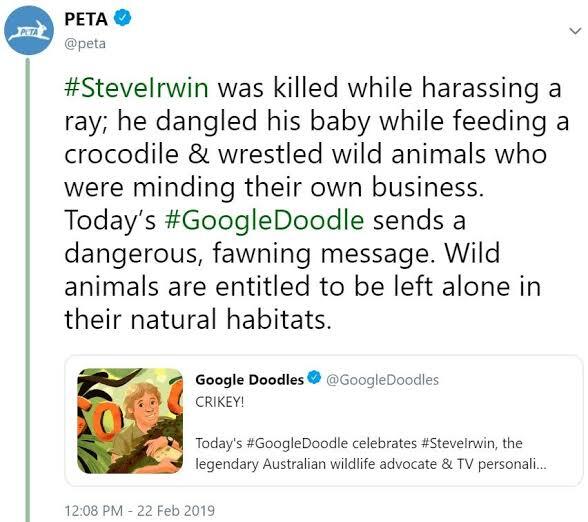Image resolution: width=588 pixels, height=522 pixels.
Task: Click the green thread connector line
Action: 27,290
